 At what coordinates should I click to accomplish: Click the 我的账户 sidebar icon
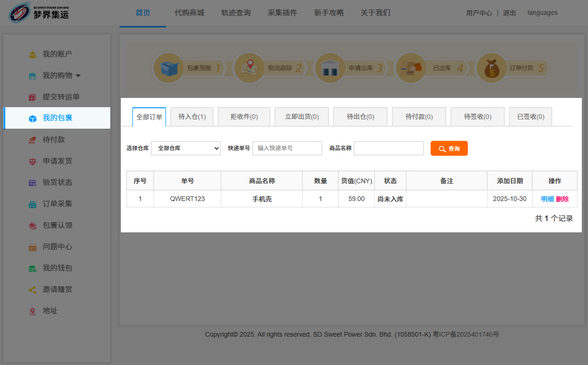coord(33,54)
